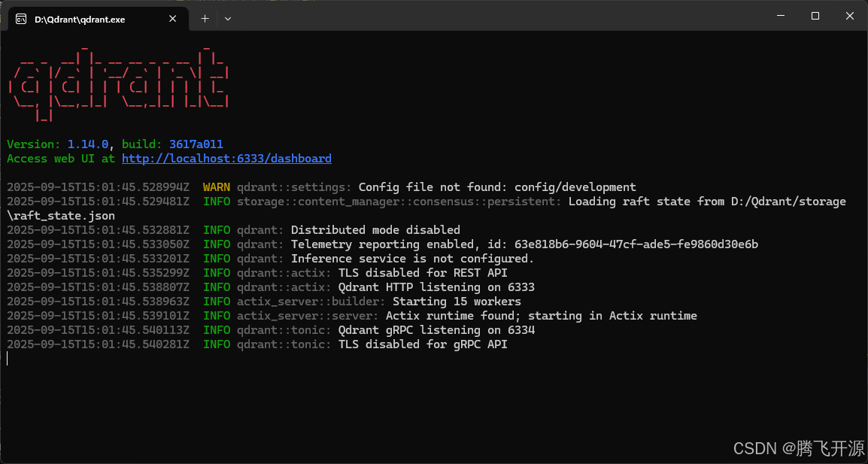
Task: Minimize the terminal window
Action: tap(781, 16)
